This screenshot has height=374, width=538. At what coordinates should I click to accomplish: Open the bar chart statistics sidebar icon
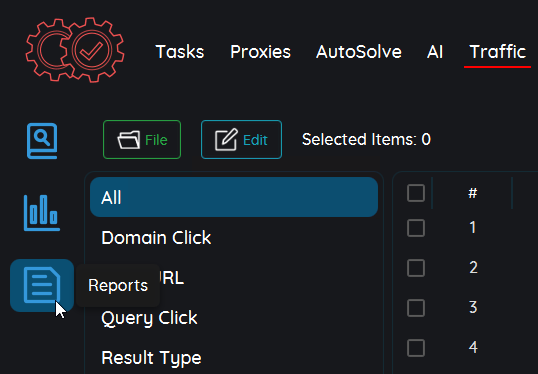pos(42,213)
